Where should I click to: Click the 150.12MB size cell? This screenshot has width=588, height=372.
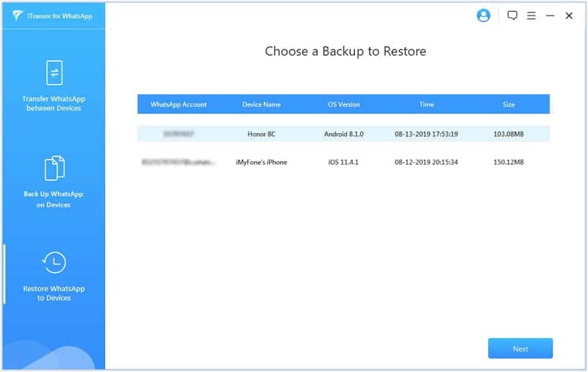pos(509,162)
